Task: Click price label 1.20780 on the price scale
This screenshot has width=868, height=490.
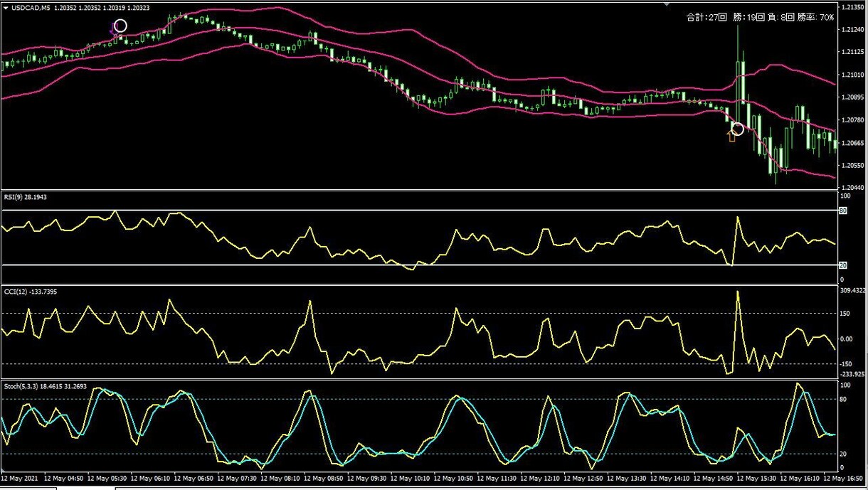Action: [852, 120]
